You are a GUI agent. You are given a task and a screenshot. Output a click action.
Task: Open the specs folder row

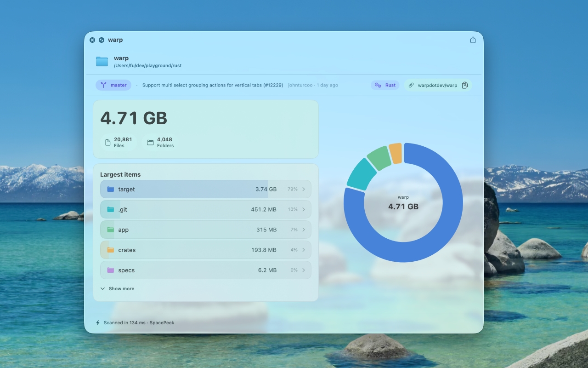206,270
